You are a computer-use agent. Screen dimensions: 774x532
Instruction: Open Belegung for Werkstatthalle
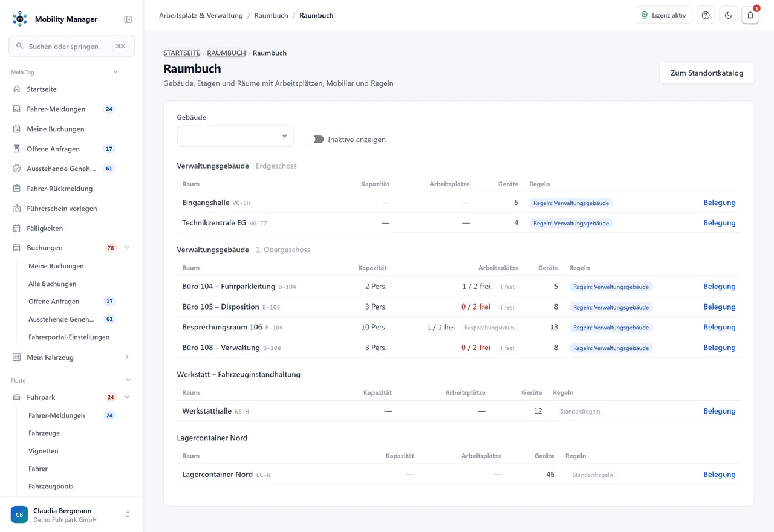(x=720, y=411)
